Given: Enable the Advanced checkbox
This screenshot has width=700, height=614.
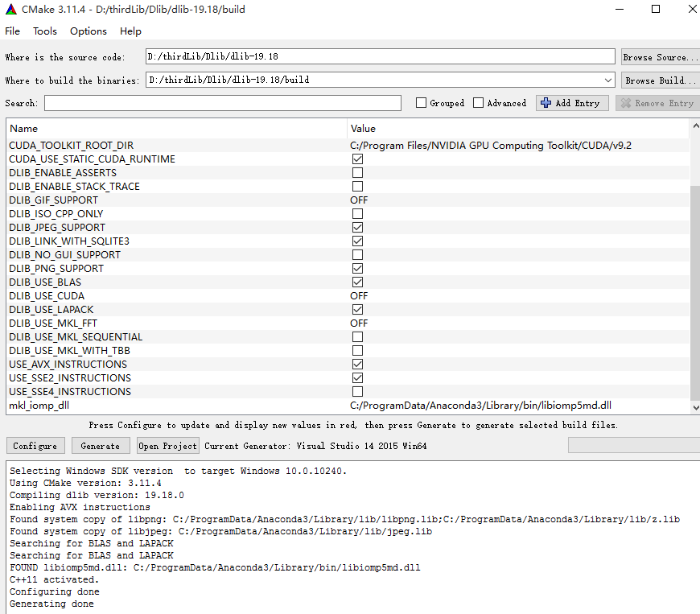Looking at the screenshot, I should click(478, 103).
